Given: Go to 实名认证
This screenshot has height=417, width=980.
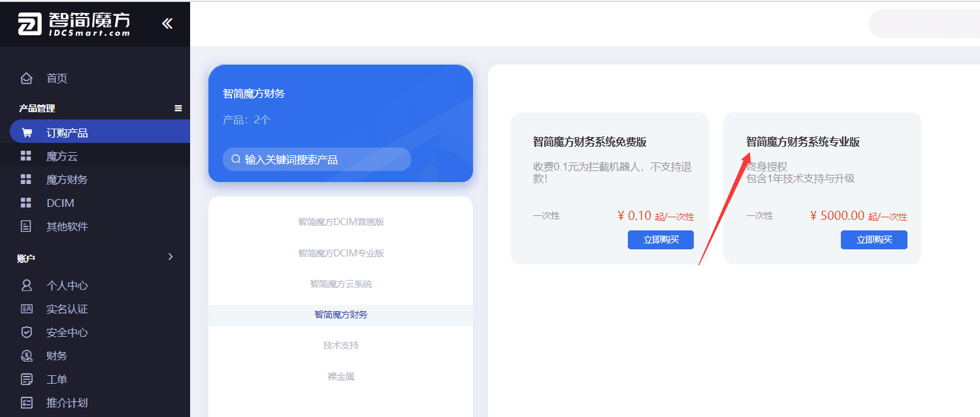Looking at the screenshot, I should (67, 309).
